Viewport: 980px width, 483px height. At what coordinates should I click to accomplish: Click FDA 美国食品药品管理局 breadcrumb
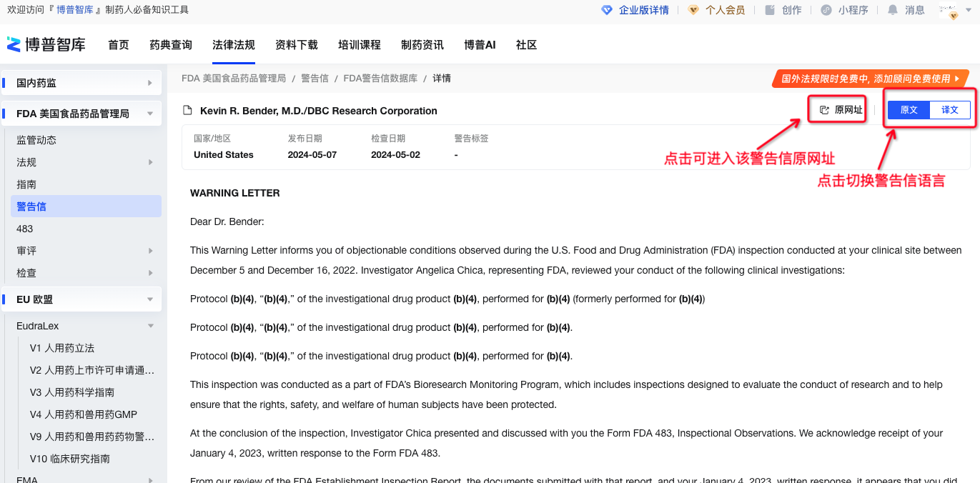(234, 78)
